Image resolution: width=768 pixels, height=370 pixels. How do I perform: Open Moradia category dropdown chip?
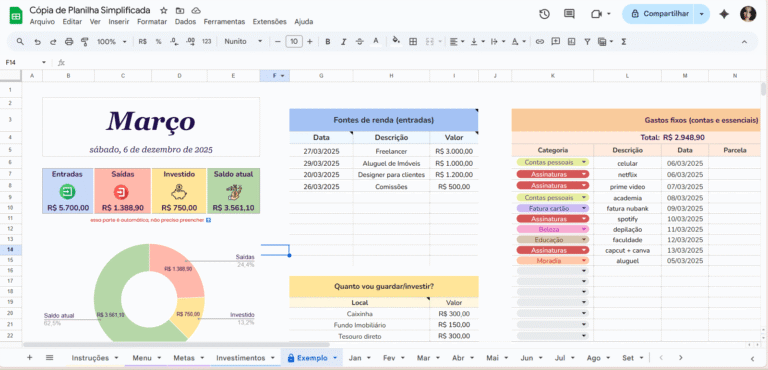[x=552, y=261]
